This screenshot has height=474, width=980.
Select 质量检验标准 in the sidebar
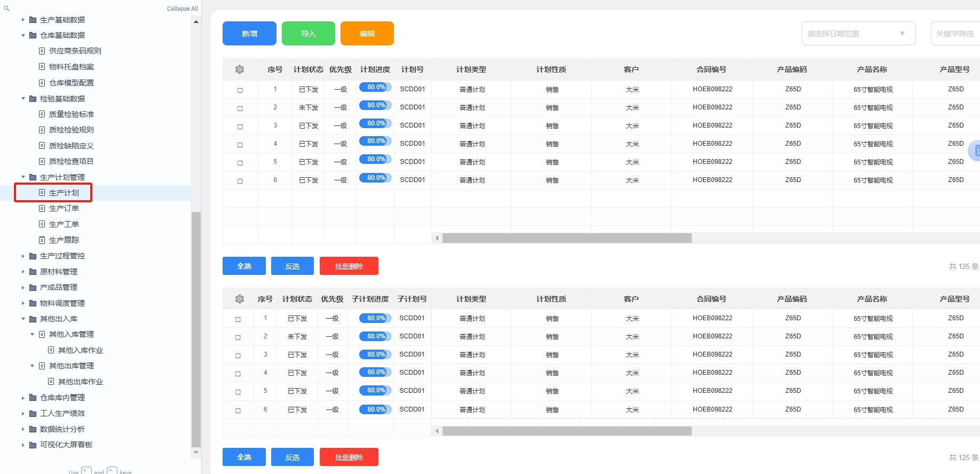[x=72, y=114]
